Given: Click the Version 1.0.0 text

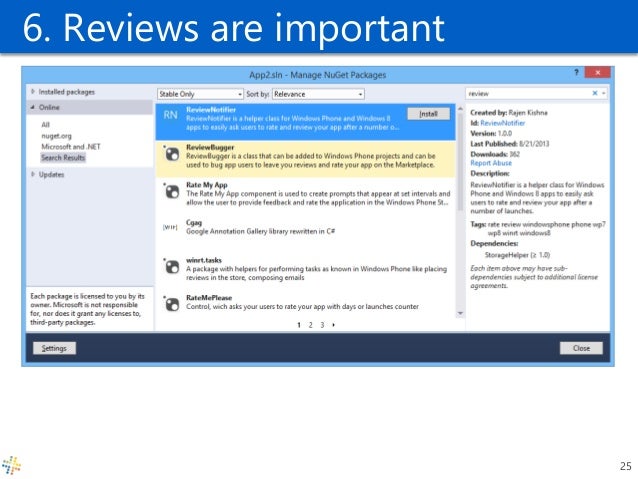Looking at the screenshot, I should click(491, 133).
